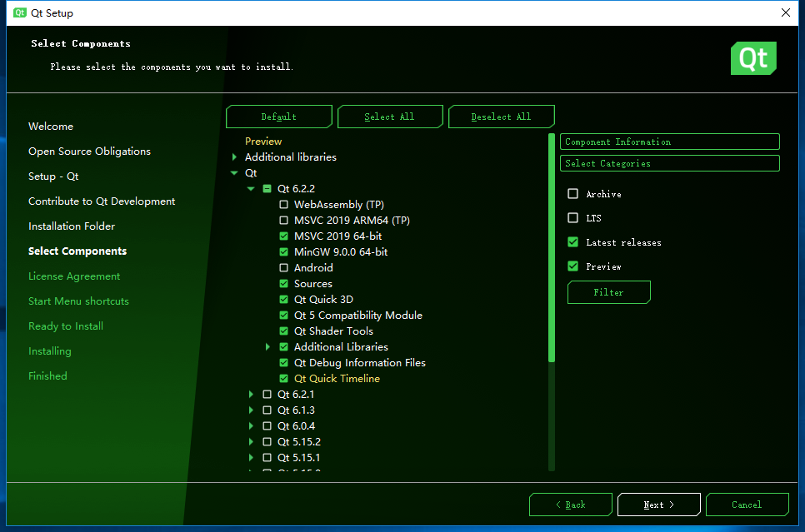Click the Installing step label
The height and width of the screenshot is (532, 805).
coord(50,351)
